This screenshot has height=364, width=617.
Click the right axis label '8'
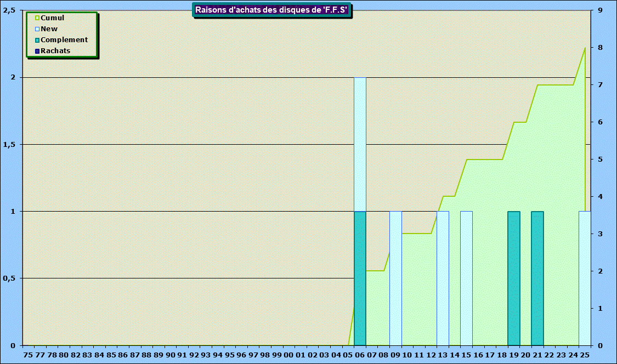(600, 48)
